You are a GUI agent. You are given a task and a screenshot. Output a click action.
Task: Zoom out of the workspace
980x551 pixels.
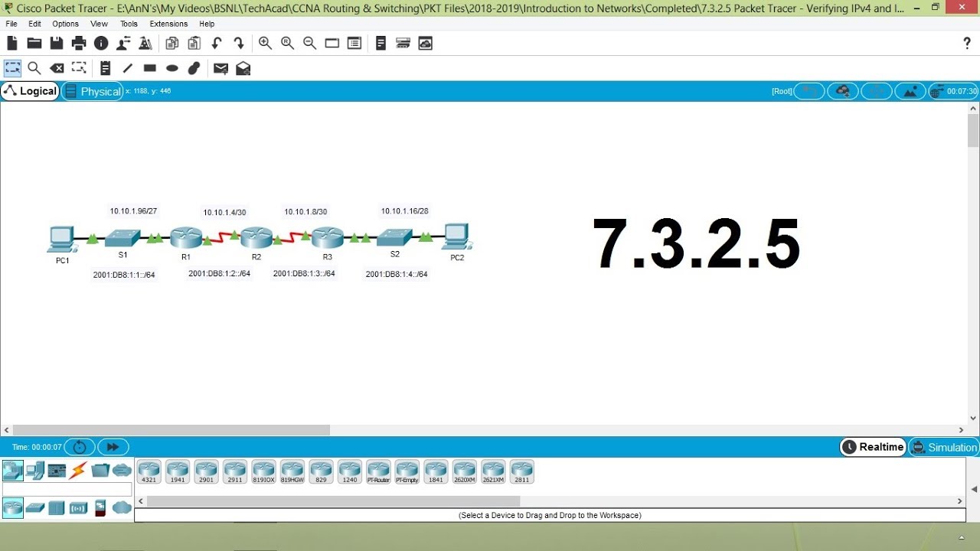point(309,43)
